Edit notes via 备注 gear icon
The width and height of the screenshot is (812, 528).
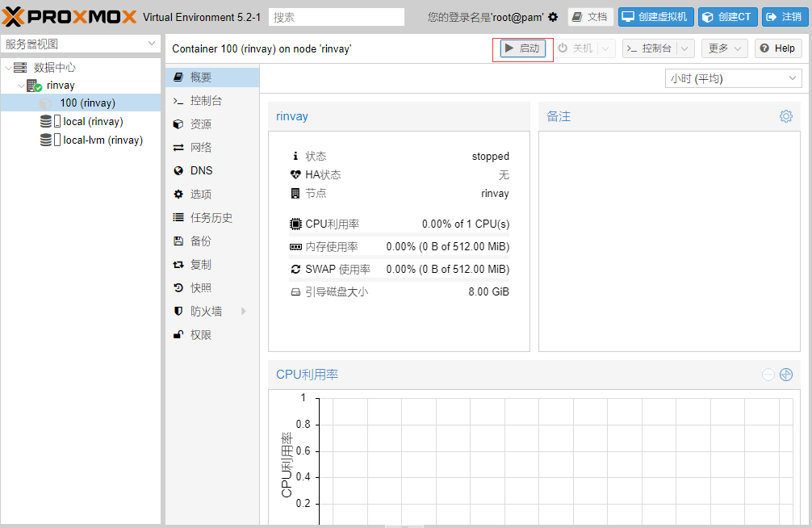click(x=785, y=116)
